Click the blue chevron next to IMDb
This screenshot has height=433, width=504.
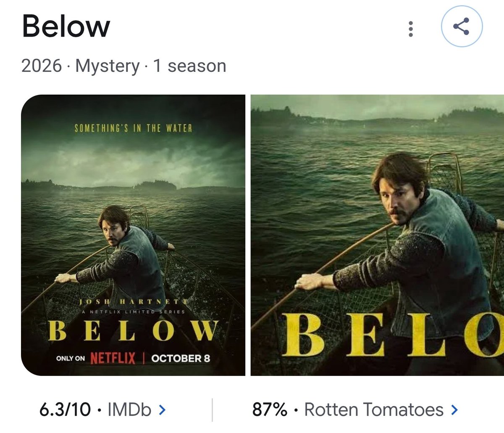click(x=162, y=409)
